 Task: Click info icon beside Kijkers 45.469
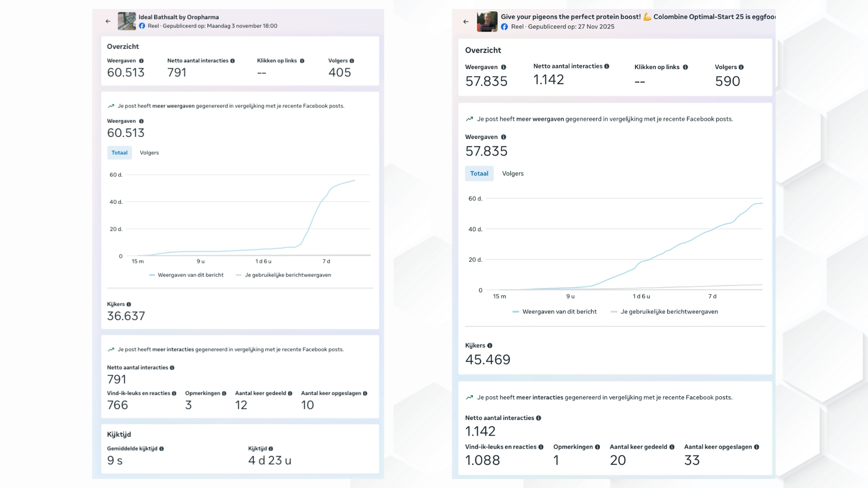pyautogui.click(x=490, y=346)
